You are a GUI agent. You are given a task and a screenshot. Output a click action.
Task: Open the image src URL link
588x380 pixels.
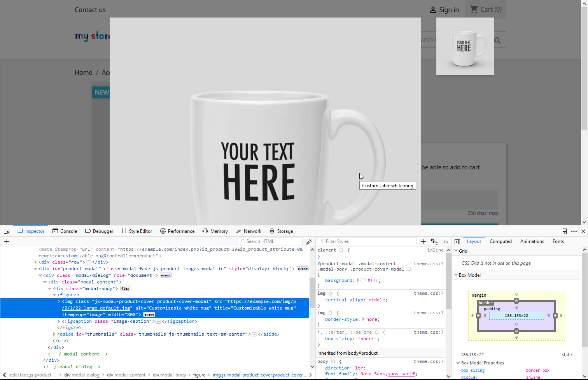click(262, 302)
